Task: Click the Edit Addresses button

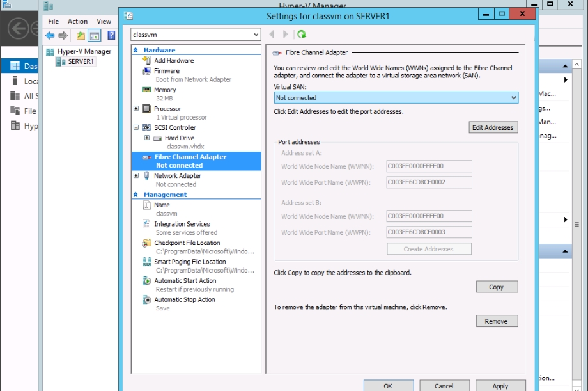Action: pyautogui.click(x=493, y=127)
